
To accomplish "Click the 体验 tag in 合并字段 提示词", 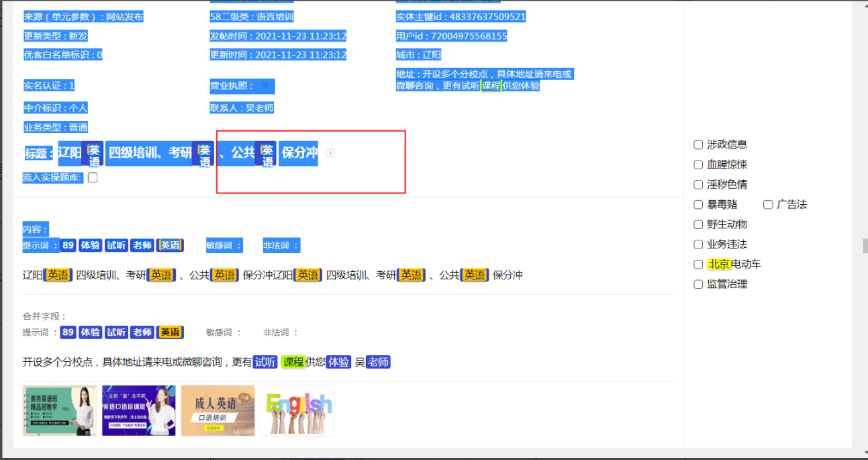I will [x=90, y=332].
